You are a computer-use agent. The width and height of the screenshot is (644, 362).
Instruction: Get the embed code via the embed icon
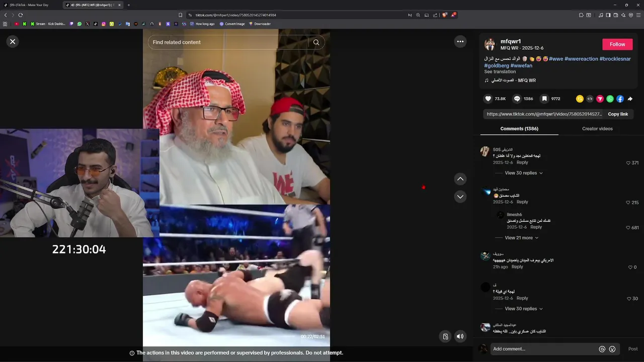(590, 99)
